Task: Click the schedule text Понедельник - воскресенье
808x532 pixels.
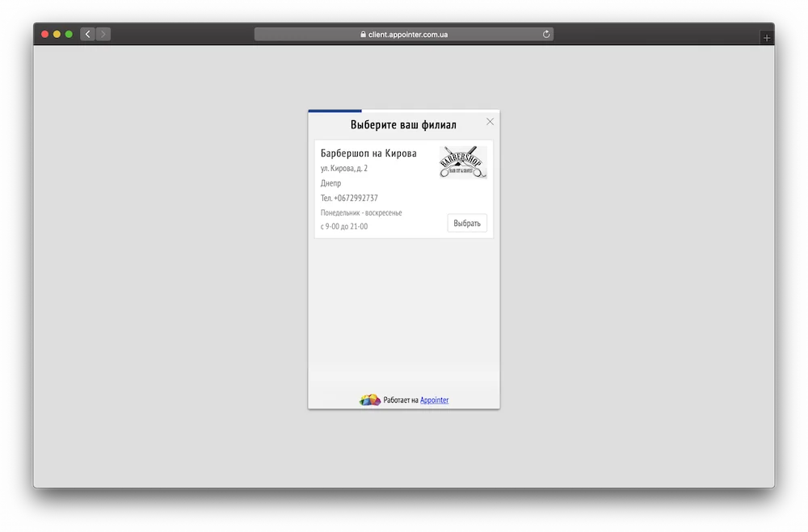Action: [360, 212]
